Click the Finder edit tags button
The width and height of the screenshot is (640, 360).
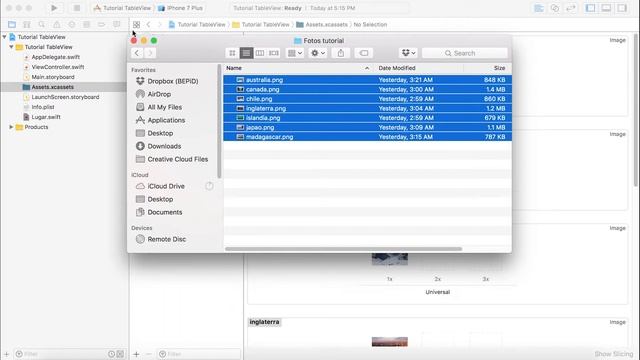tap(364, 53)
